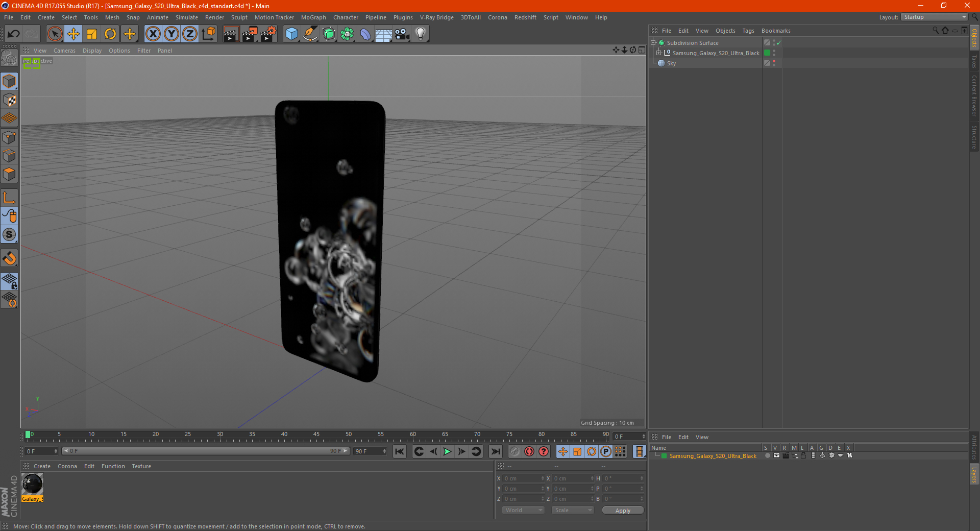
Task: Add a Cube primitive object
Action: point(291,34)
